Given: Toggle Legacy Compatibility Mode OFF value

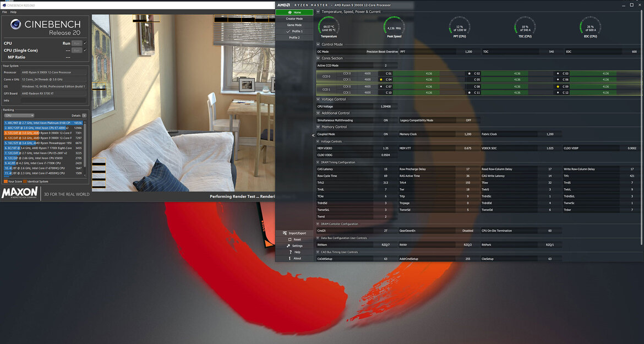Looking at the screenshot, I should pos(468,121).
